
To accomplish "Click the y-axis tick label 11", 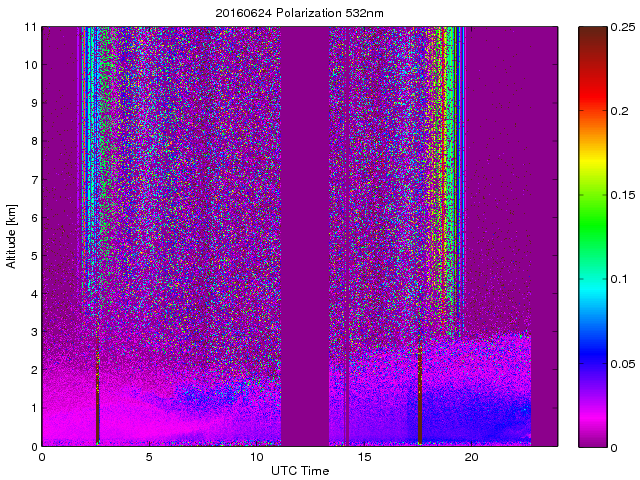I will pos(30,27).
